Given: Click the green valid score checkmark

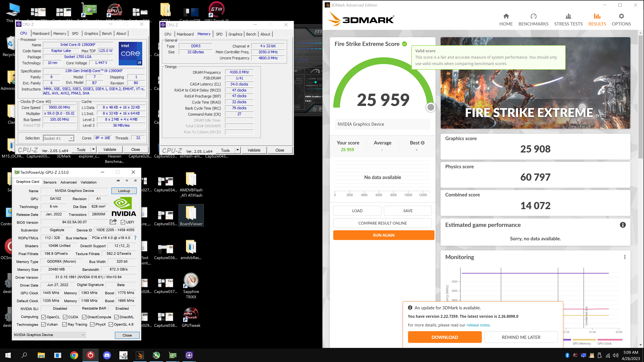Looking at the screenshot, I should [x=404, y=44].
